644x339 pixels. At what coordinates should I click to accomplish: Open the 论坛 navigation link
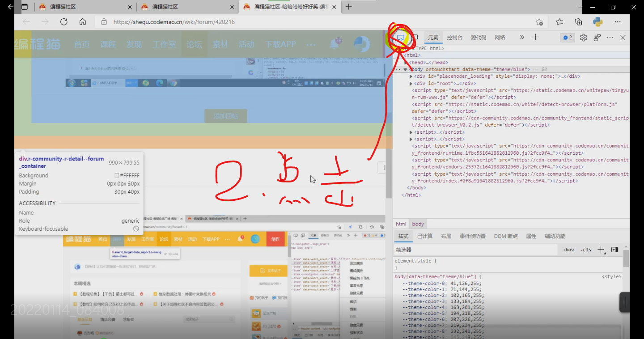(x=195, y=44)
